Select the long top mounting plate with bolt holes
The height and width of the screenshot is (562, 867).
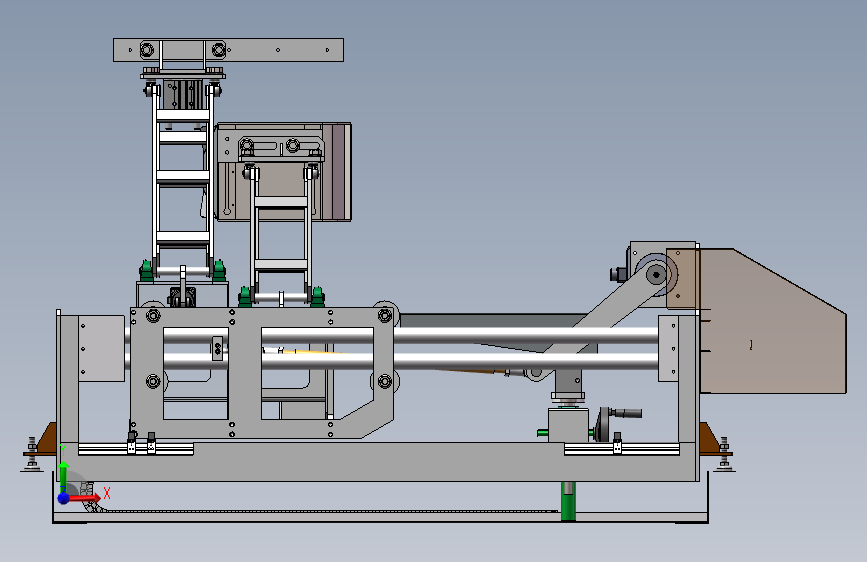(x=228, y=50)
